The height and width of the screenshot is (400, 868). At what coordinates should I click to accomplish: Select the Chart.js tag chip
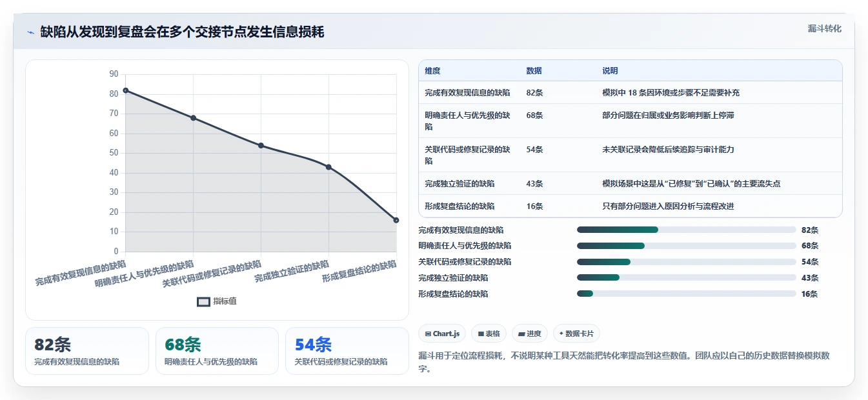tap(442, 334)
